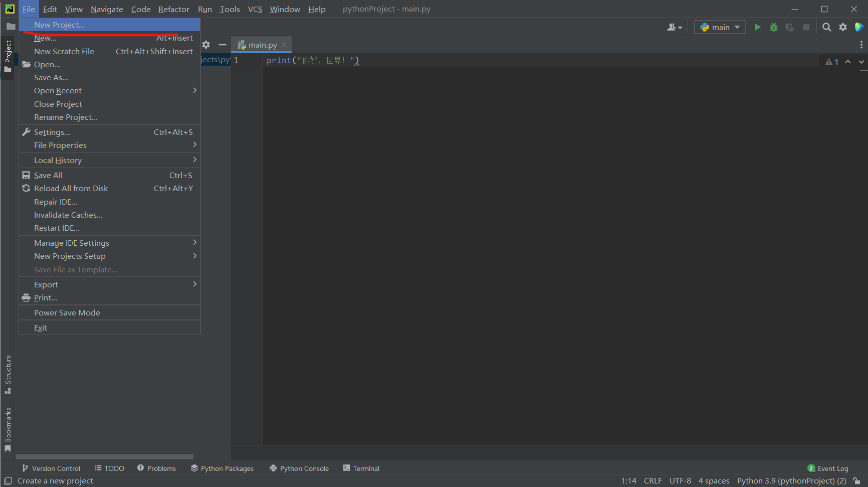Choose Exit from File menu
This screenshot has width=868, height=487.
[109, 328]
